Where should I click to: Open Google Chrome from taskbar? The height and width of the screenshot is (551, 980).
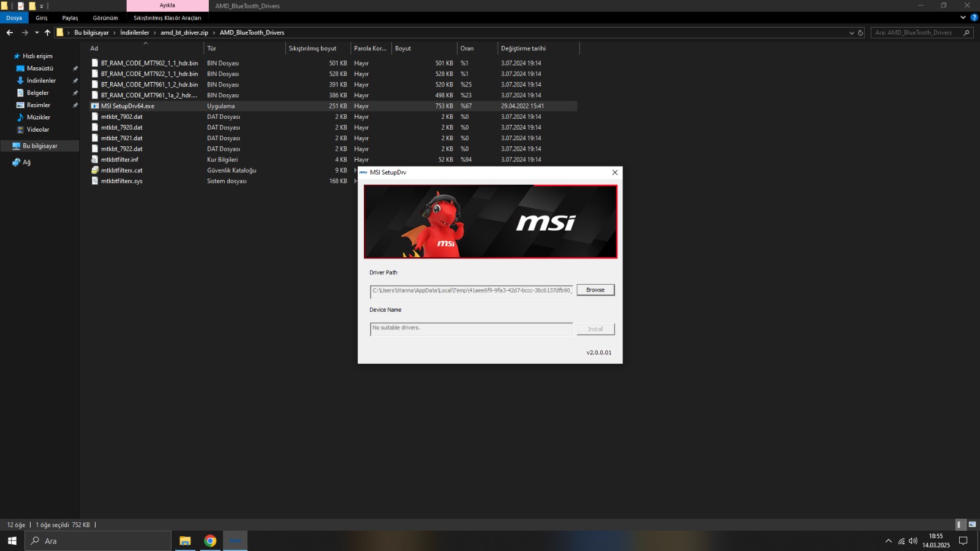tap(210, 541)
